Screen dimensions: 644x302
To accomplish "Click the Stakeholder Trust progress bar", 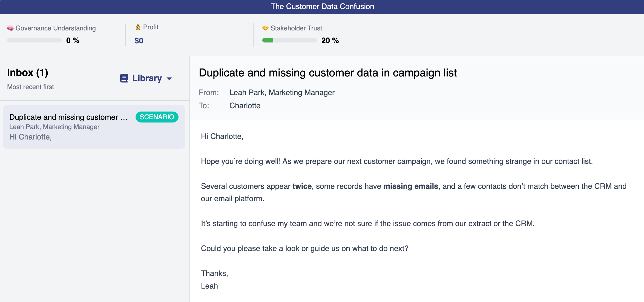I will [289, 41].
